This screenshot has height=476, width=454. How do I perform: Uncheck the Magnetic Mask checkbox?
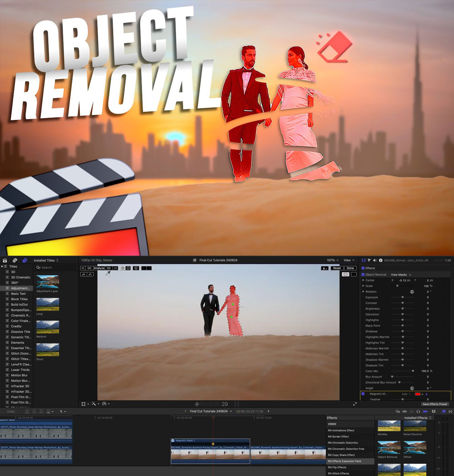pyautogui.click(x=363, y=394)
